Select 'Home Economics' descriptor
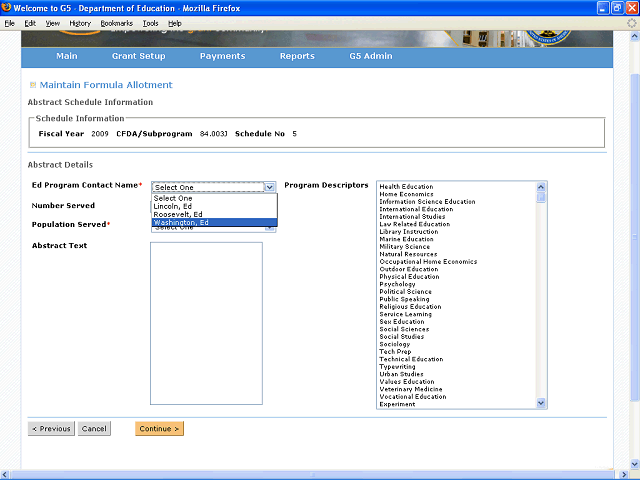The width and height of the screenshot is (640, 480). (x=406, y=194)
